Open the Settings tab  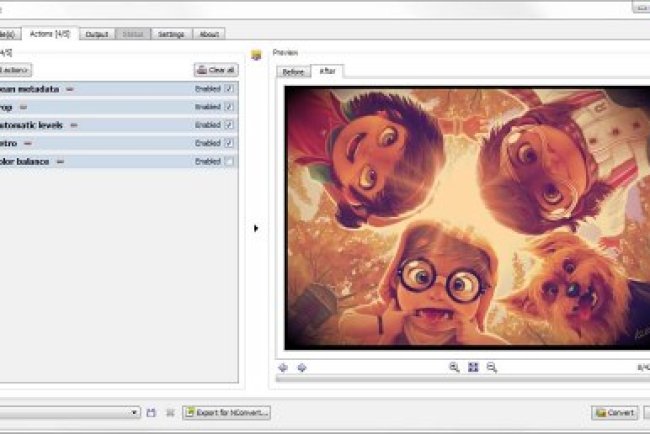(171, 34)
